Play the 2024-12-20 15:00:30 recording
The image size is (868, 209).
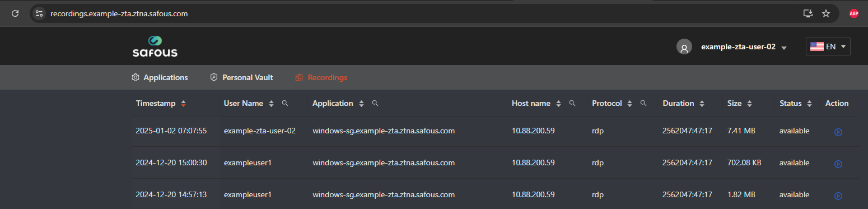[838, 164]
